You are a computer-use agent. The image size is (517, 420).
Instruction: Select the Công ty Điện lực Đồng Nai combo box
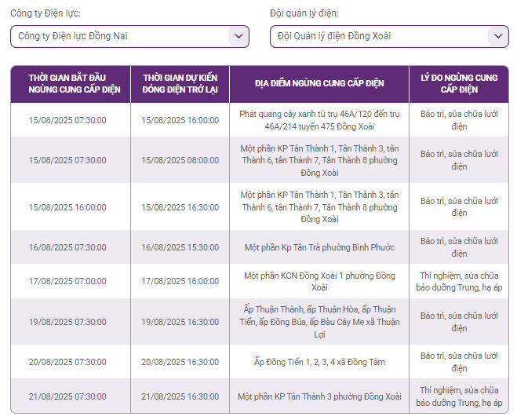click(129, 36)
